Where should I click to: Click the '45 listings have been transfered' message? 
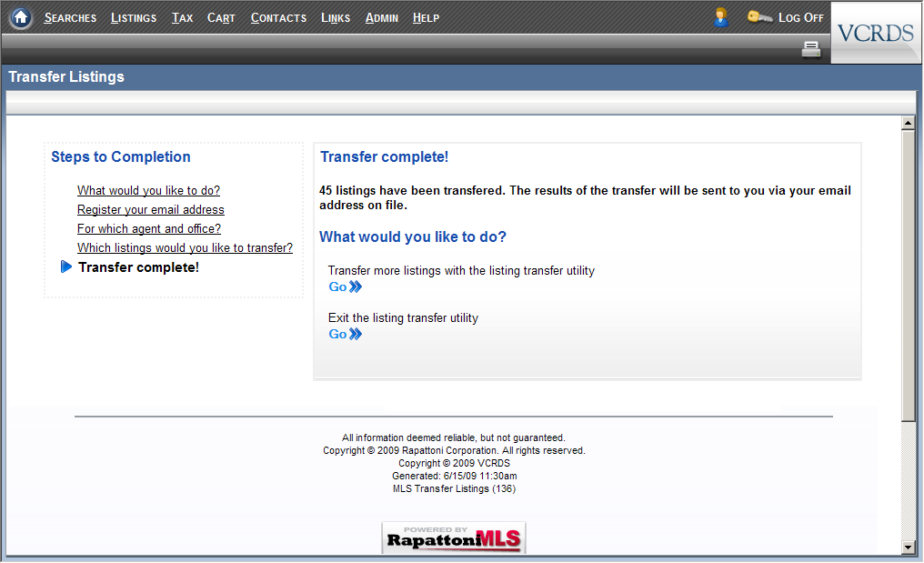click(585, 197)
